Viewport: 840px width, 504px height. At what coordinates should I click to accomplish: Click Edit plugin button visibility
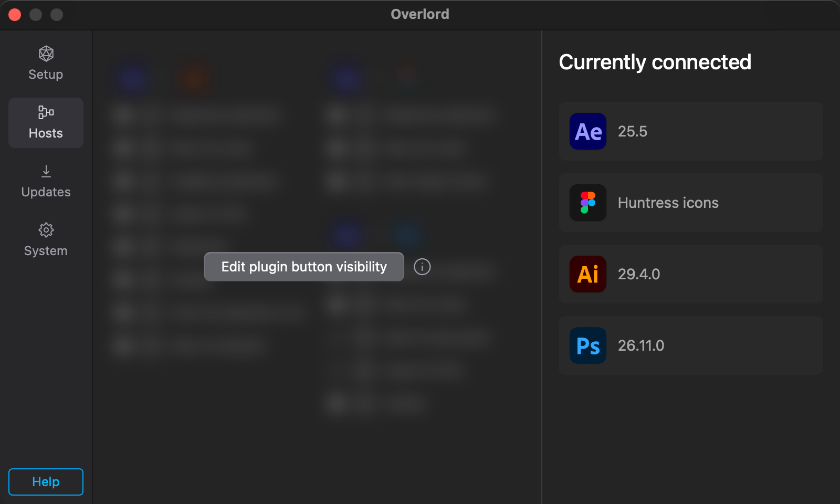pos(304,267)
